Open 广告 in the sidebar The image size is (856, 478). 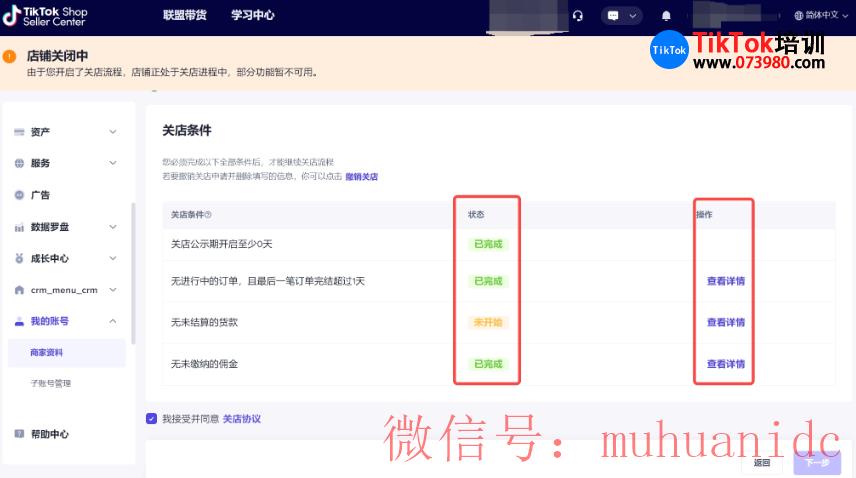tap(40, 195)
